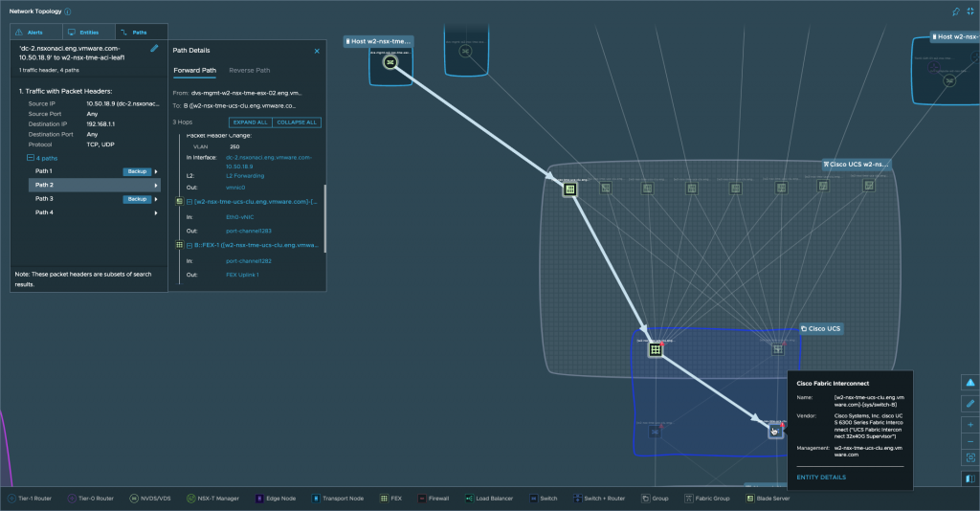980x511 pixels.
Task: Select the FEX node in Cisco UCS group
Action: (x=656, y=349)
